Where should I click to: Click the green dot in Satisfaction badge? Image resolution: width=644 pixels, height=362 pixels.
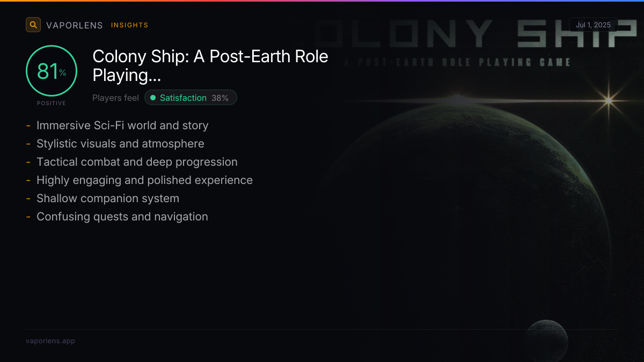153,98
